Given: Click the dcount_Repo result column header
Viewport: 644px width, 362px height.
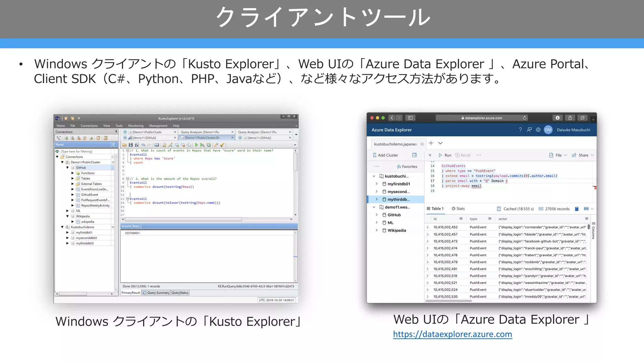Looking at the screenshot, I should 131,226.
